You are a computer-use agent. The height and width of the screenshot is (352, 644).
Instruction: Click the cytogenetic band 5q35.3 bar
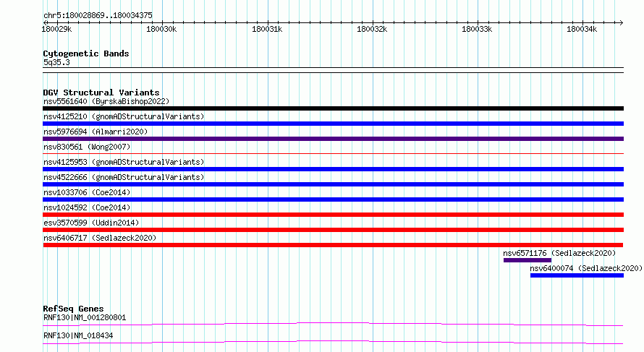pos(333,70)
